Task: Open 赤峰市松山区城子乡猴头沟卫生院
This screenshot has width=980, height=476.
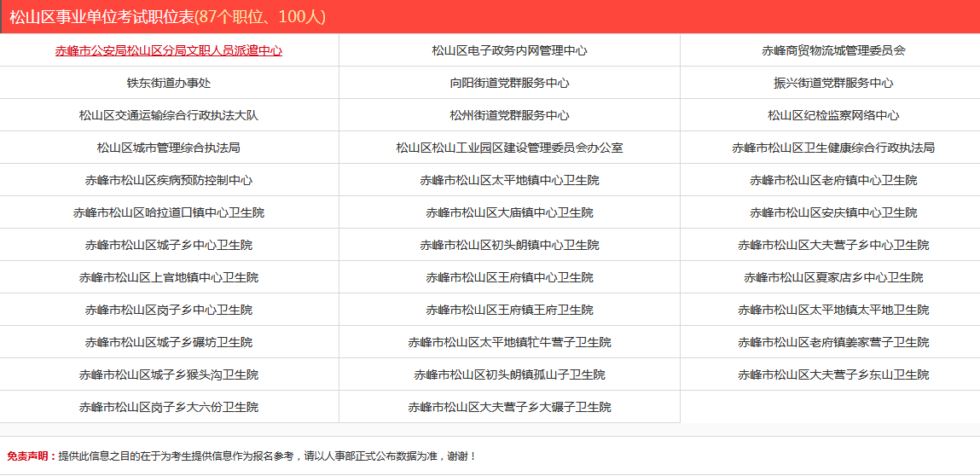Action: (x=169, y=375)
